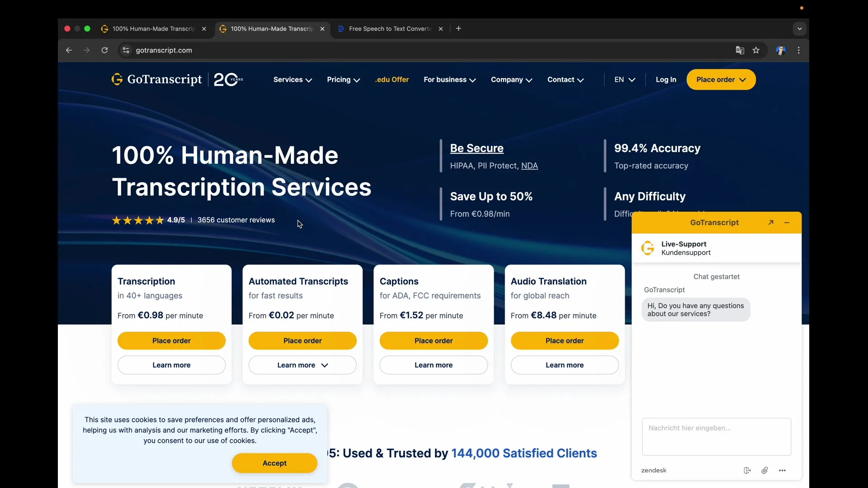Image resolution: width=868 pixels, height=488 pixels.
Task: Click into the chat message input field
Action: pos(716,436)
